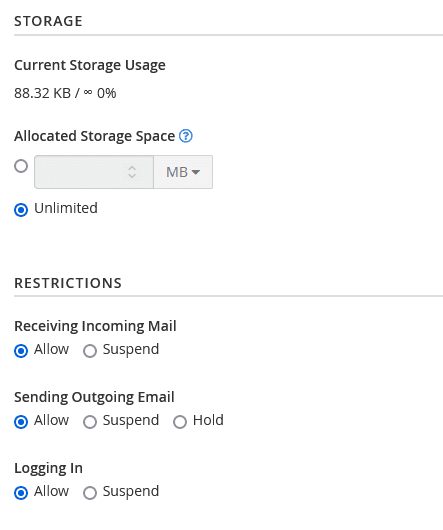This screenshot has height=530, width=443.
Task: Select Allow under Logging In
Action: click(x=21, y=493)
